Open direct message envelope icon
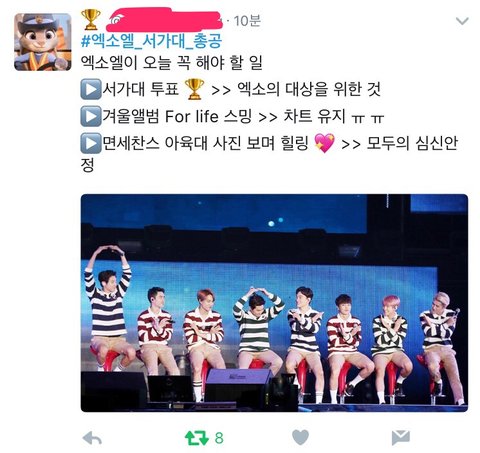Screen dimensions: 480x453 coord(401,438)
